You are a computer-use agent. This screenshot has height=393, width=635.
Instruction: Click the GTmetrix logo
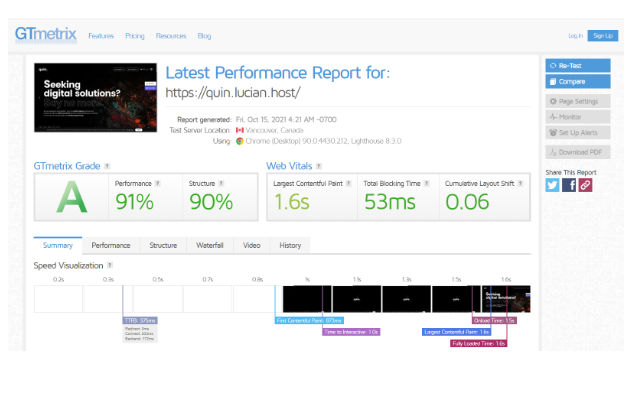(45, 34)
